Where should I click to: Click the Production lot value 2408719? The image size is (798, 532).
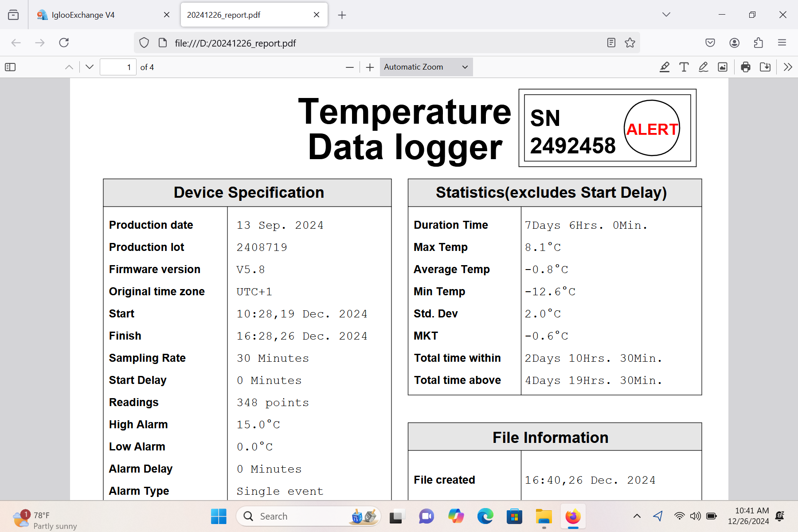(262, 247)
